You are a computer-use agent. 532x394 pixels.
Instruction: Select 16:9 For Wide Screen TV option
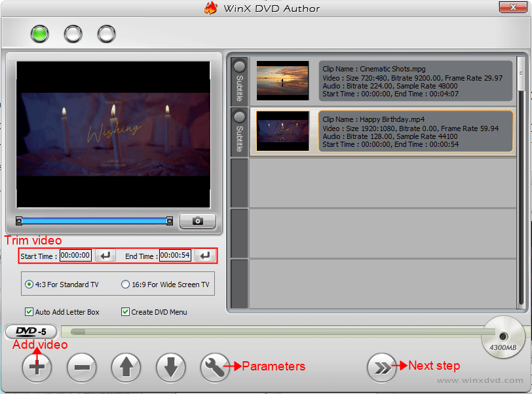tap(125, 285)
